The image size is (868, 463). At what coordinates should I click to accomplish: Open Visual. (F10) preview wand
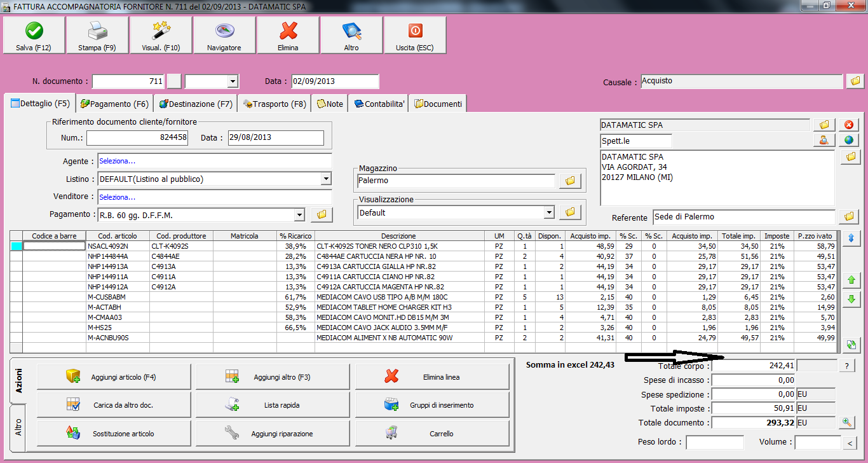[x=161, y=36]
